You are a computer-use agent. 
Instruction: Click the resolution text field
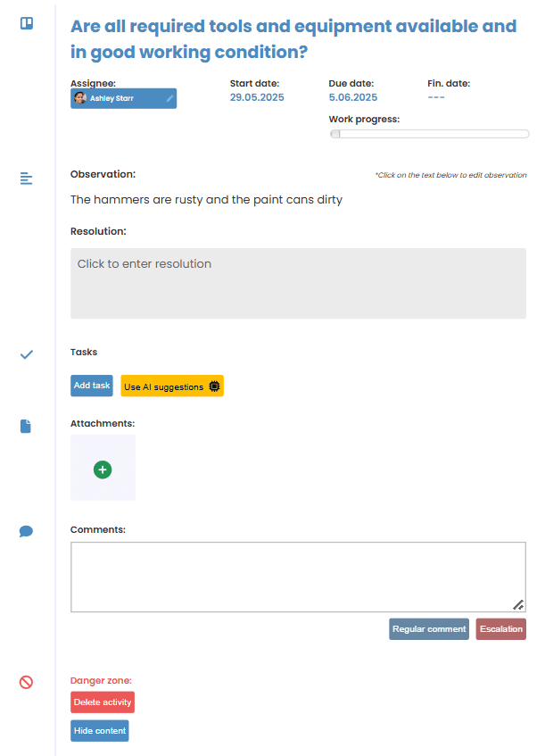[298, 284]
